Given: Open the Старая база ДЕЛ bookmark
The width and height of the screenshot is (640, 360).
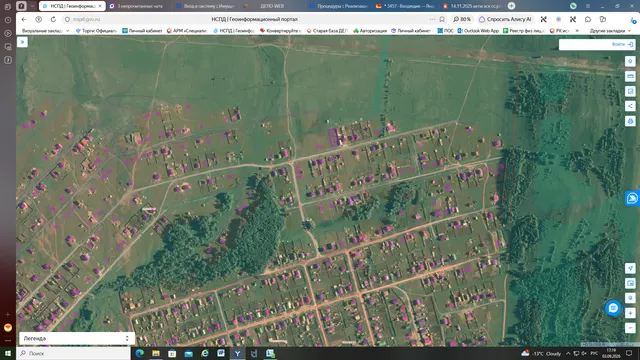Looking at the screenshot, I should click(x=327, y=31).
